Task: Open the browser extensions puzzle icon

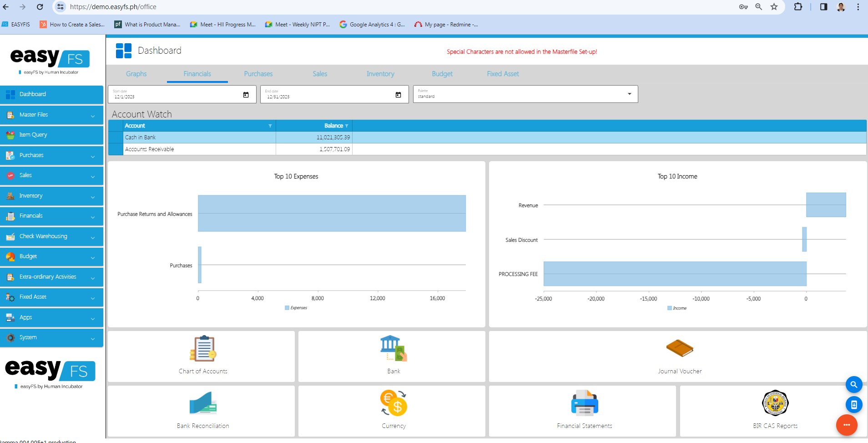Action: (798, 7)
